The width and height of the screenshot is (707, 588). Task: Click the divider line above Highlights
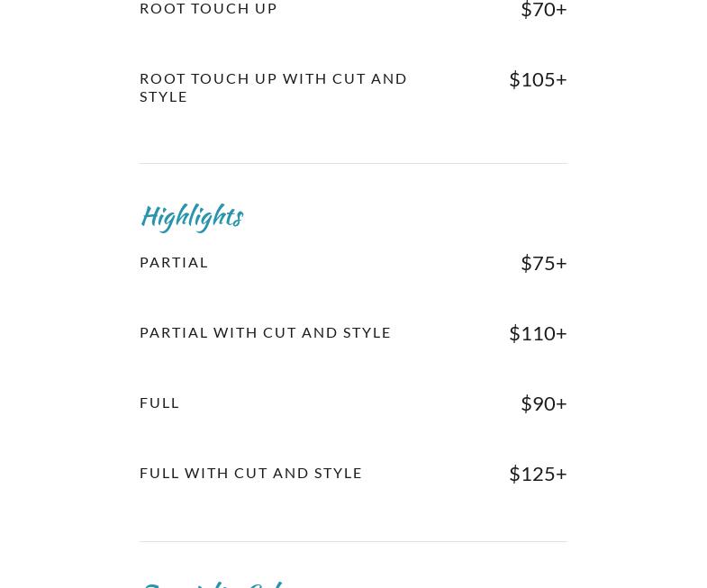[x=353, y=163]
